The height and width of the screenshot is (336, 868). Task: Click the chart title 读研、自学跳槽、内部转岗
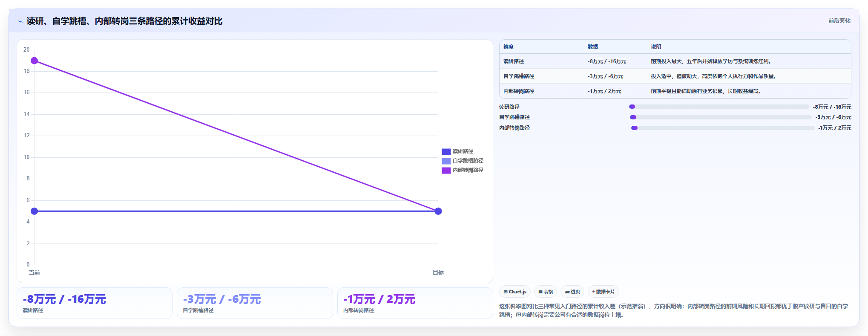[124, 21]
